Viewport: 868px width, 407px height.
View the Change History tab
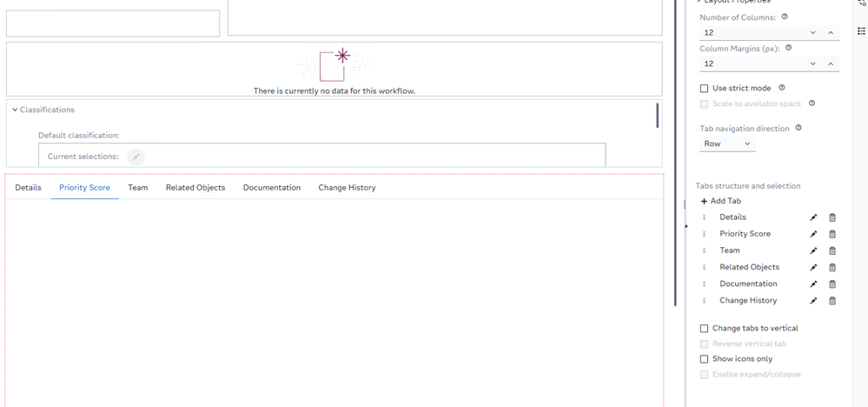pyautogui.click(x=347, y=188)
